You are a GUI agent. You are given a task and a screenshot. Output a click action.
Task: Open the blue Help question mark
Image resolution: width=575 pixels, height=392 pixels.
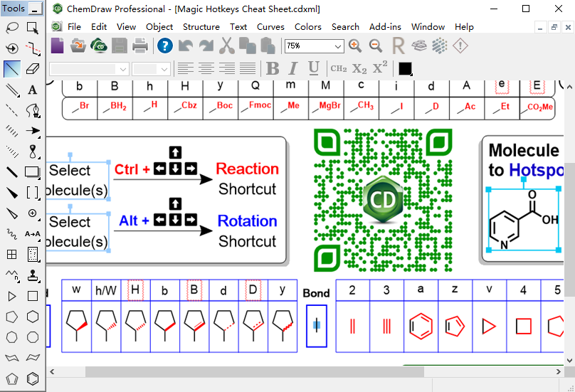pyautogui.click(x=165, y=46)
